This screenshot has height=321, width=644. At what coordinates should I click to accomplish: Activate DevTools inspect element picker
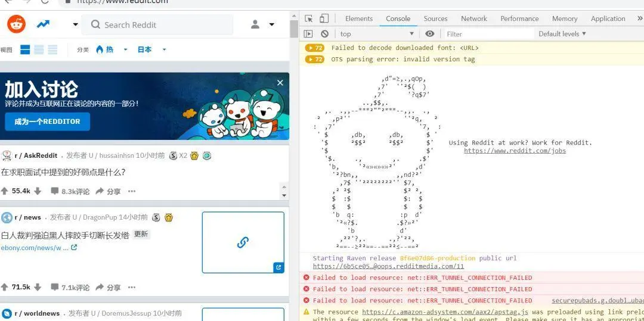309,18
